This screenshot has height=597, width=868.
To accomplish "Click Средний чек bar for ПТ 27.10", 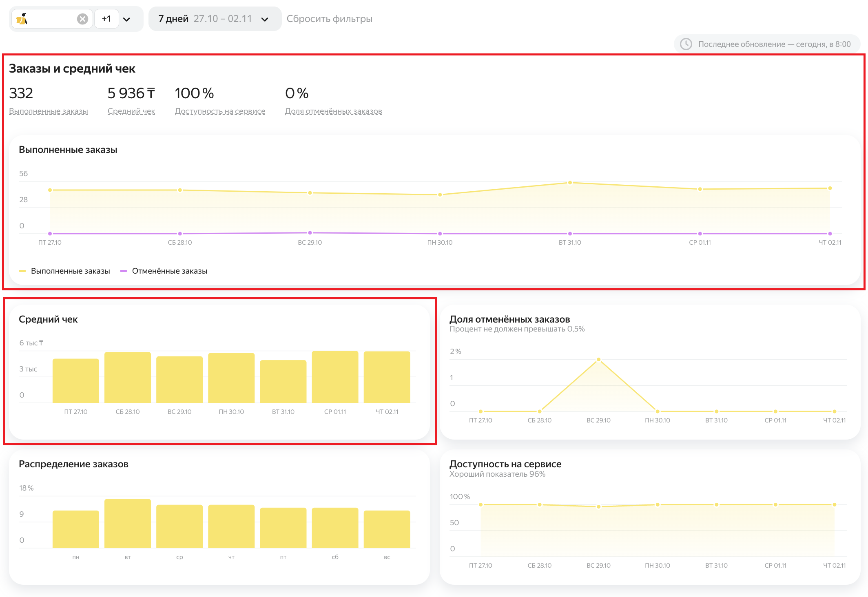I will 76,380.
